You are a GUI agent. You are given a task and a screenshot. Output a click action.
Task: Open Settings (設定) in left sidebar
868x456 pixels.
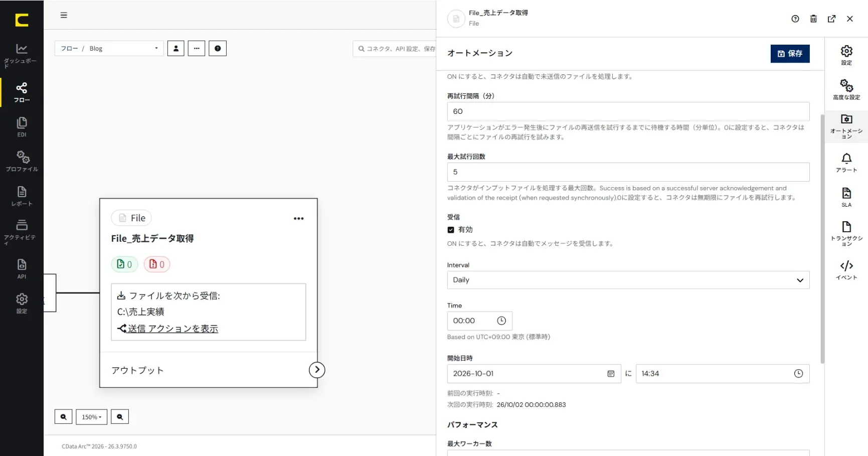click(22, 303)
